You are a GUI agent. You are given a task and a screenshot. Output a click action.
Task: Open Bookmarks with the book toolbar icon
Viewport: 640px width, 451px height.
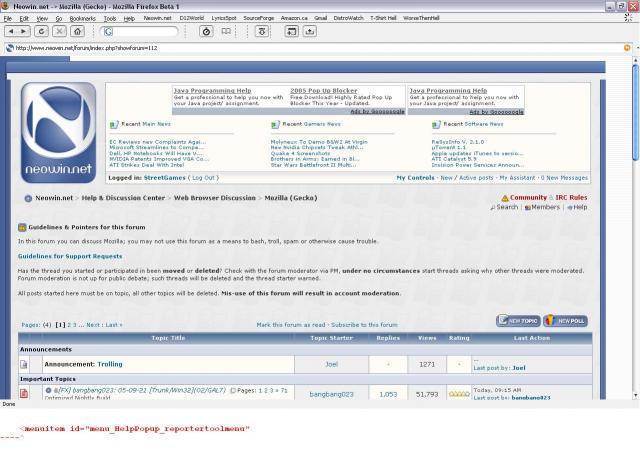226,31
